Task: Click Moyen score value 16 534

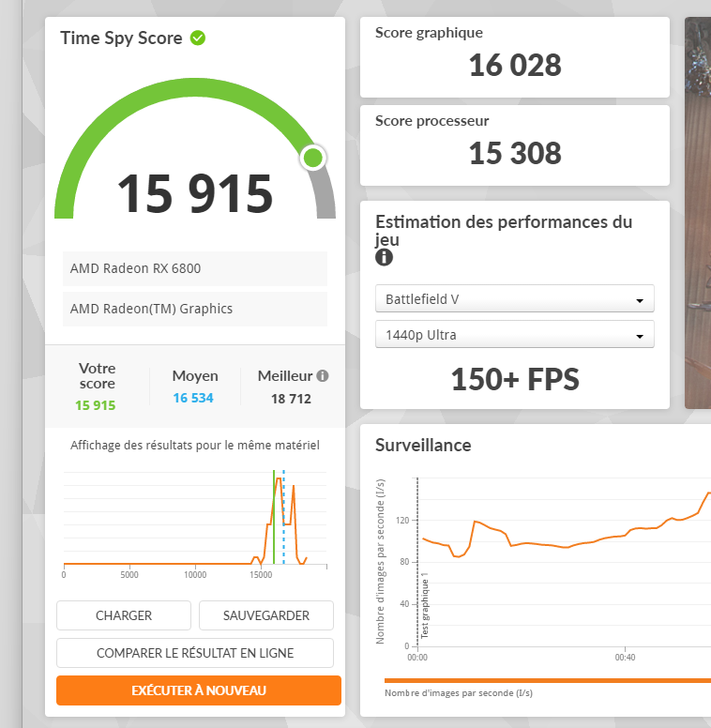Action: (x=193, y=398)
